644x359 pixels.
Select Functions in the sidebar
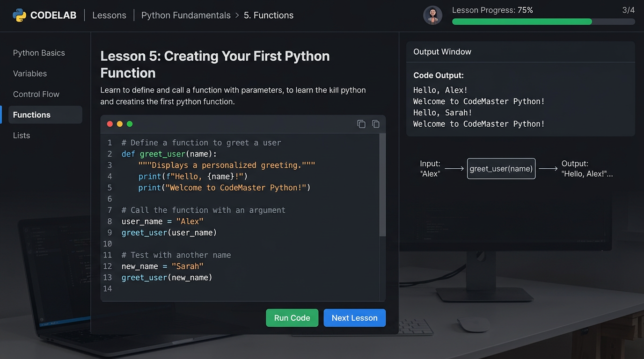point(32,115)
